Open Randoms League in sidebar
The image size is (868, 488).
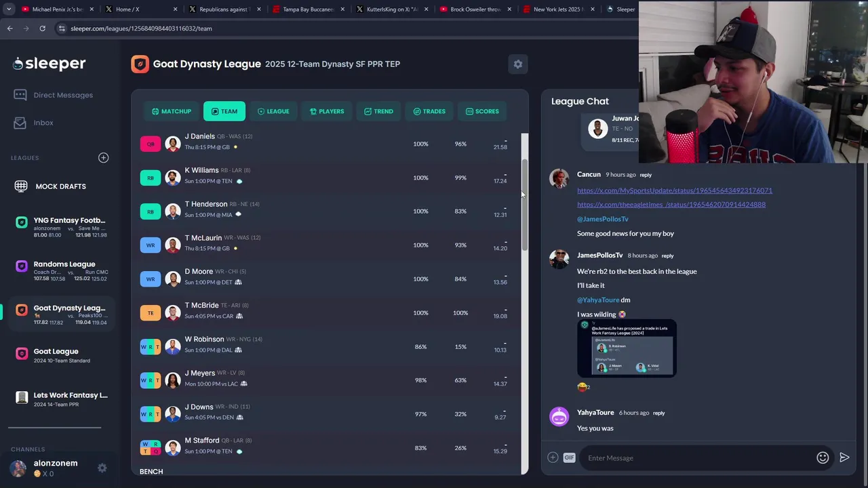61,271
